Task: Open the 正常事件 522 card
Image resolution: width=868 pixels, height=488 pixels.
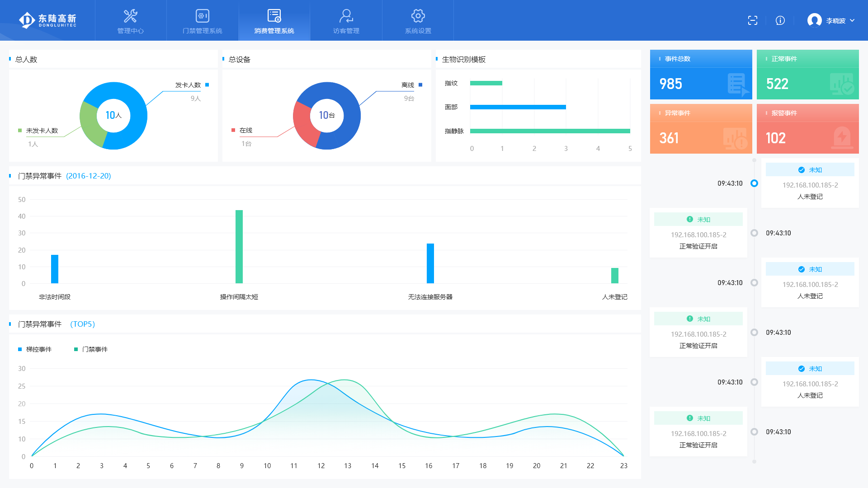Action: pyautogui.click(x=807, y=75)
